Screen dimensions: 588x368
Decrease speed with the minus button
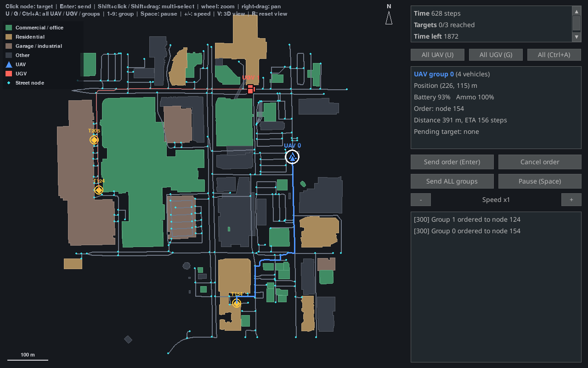click(421, 200)
